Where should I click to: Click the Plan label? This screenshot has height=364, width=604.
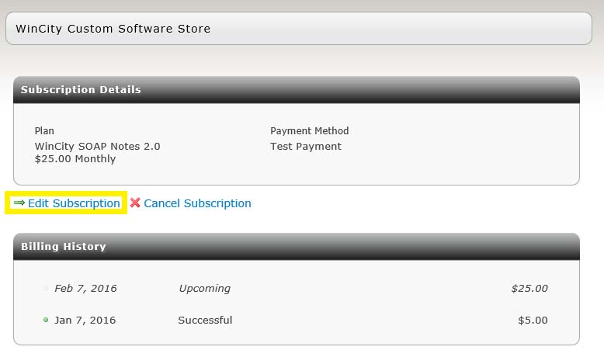point(44,131)
